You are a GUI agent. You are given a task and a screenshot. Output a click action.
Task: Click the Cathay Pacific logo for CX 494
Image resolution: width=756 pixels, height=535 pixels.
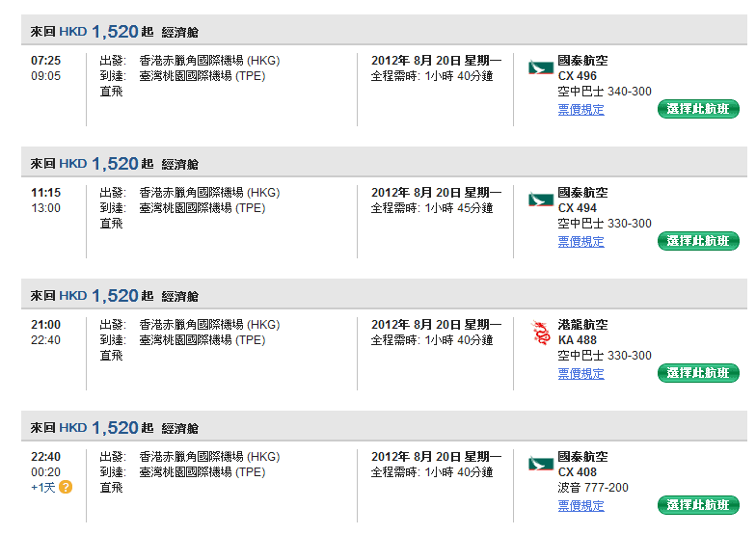(x=540, y=201)
